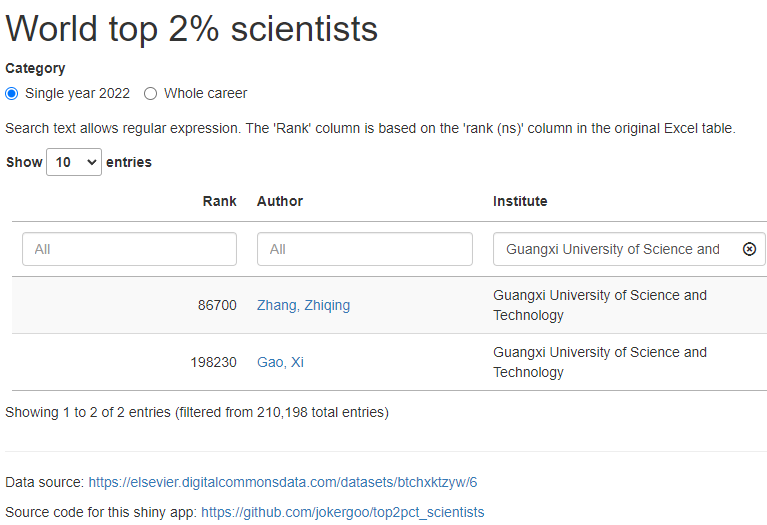
Task: Select the rank 198230 cell
Action: pyautogui.click(x=213, y=362)
